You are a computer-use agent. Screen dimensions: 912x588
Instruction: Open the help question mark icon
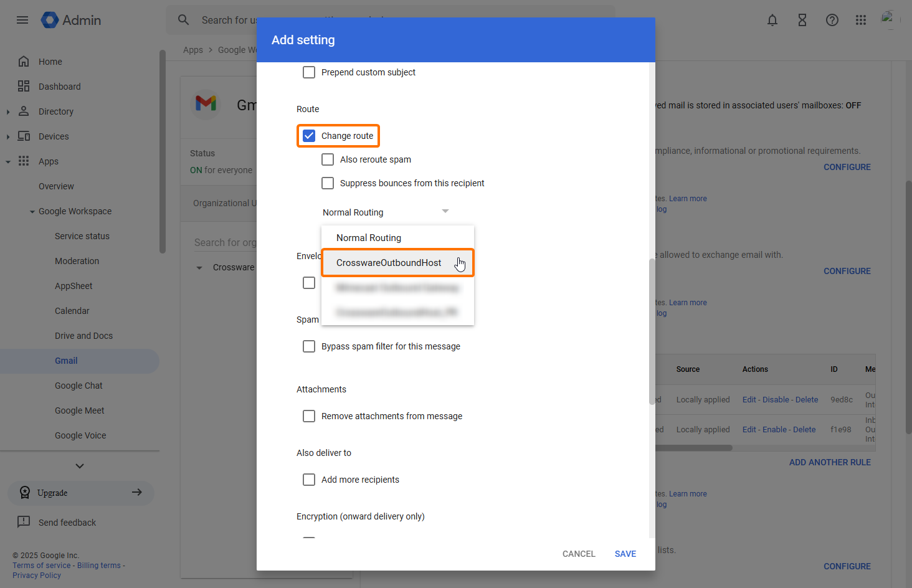[832, 20]
